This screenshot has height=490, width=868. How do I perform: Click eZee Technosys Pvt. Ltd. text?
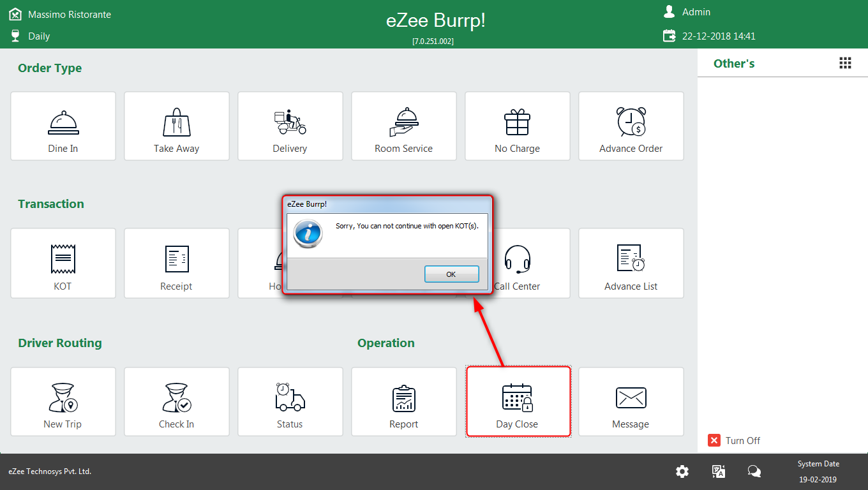click(x=50, y=471)
